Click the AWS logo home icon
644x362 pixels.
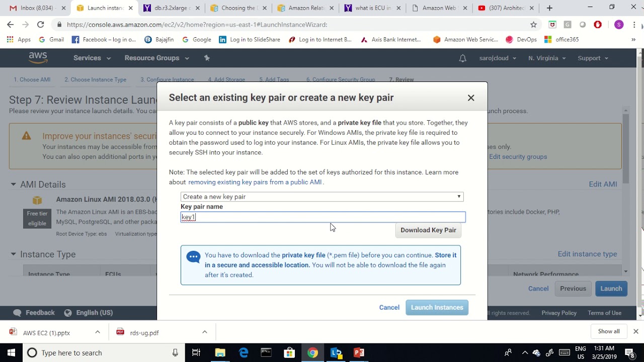(38, 58)
